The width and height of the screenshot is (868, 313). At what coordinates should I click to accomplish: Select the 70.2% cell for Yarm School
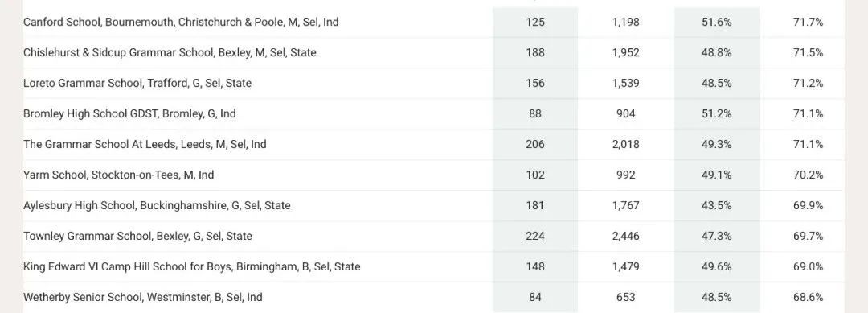(x=809, y=175)
